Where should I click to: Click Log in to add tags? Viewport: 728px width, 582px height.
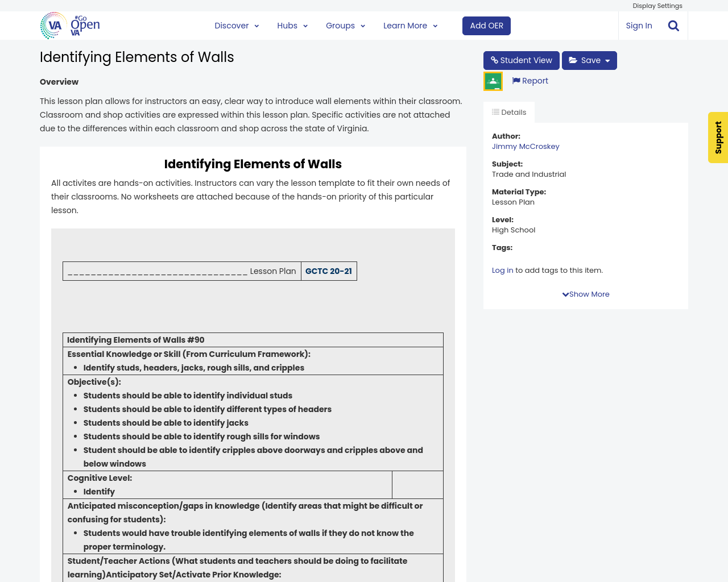[x=502, y=271]
